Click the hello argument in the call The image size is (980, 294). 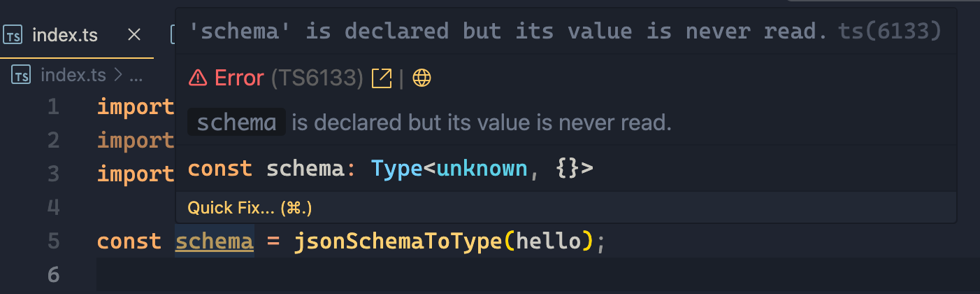click(543, 241)
